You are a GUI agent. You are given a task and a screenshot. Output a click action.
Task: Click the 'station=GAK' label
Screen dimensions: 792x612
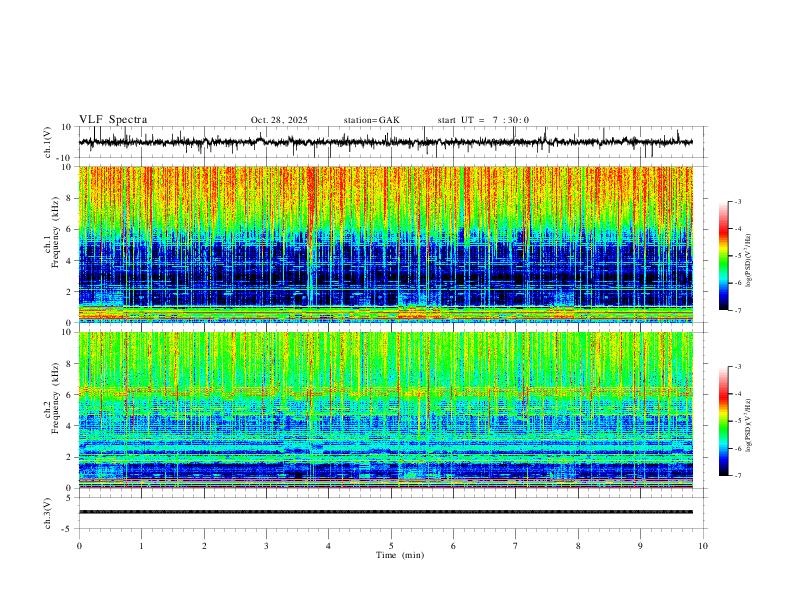click(x=371, y=120)
